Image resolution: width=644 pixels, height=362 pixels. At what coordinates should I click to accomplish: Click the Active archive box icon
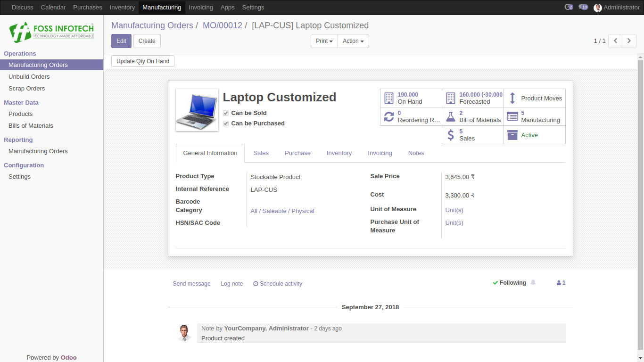click(512, 135)
